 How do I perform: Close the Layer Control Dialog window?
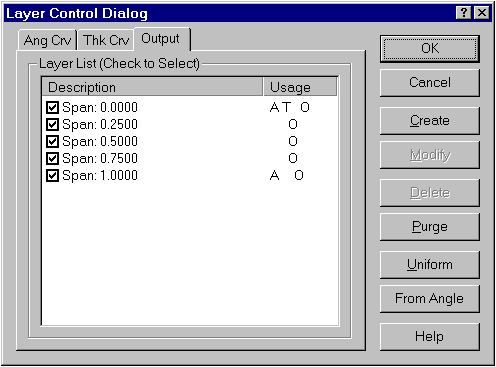482,13
